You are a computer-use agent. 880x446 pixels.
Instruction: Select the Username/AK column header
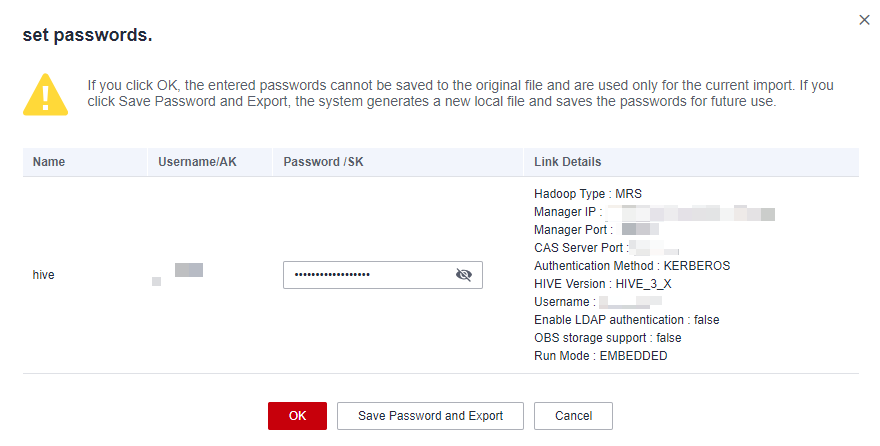click(x=198, y=162)
